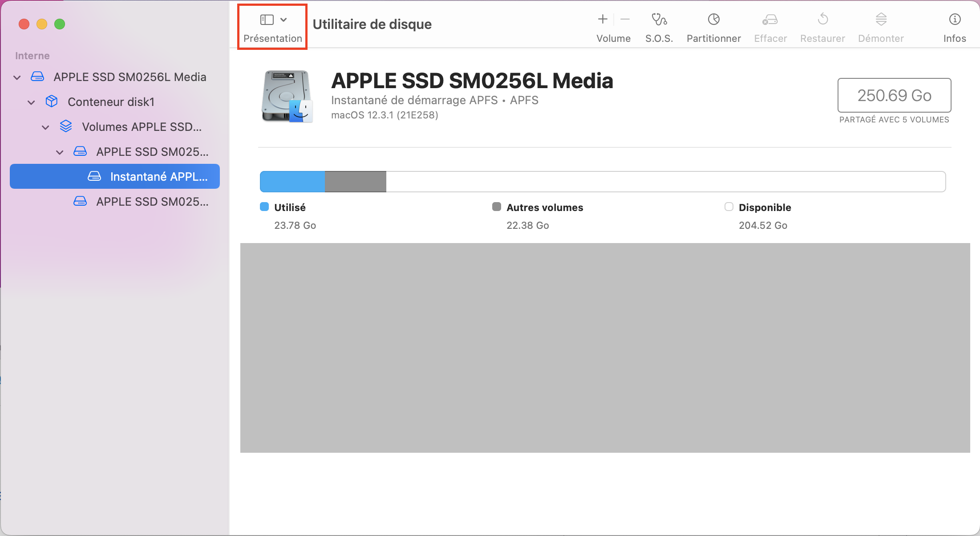Open the Partitionner pie chart tool
Screen dimensions: 980x536
point(713,20)
